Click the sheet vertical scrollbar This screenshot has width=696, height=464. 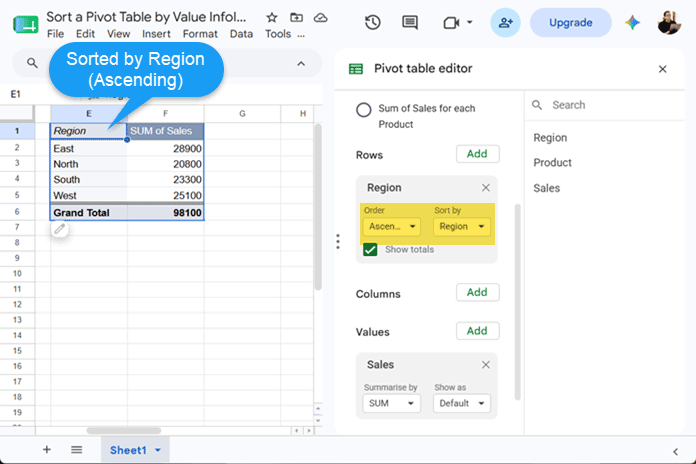pos(318,207)
